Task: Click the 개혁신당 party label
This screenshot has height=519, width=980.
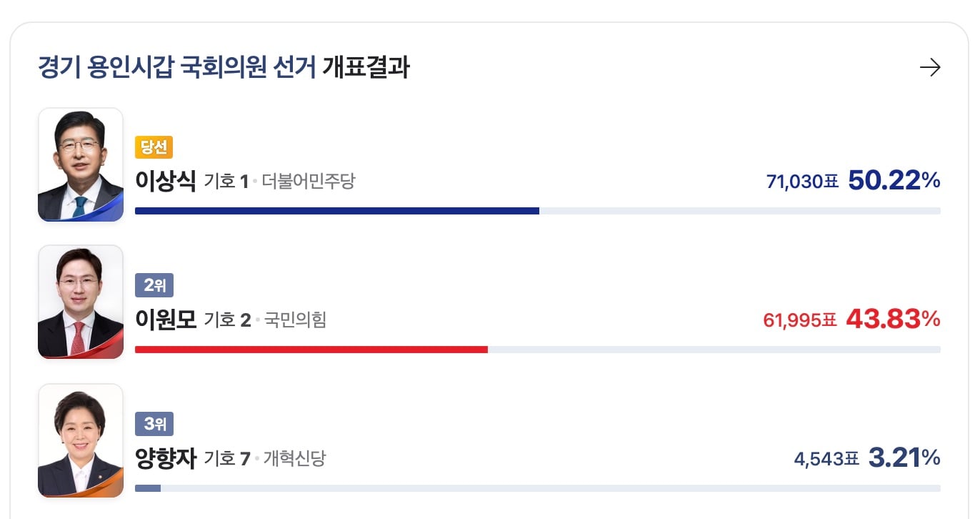Action: (x=294, y=458)
